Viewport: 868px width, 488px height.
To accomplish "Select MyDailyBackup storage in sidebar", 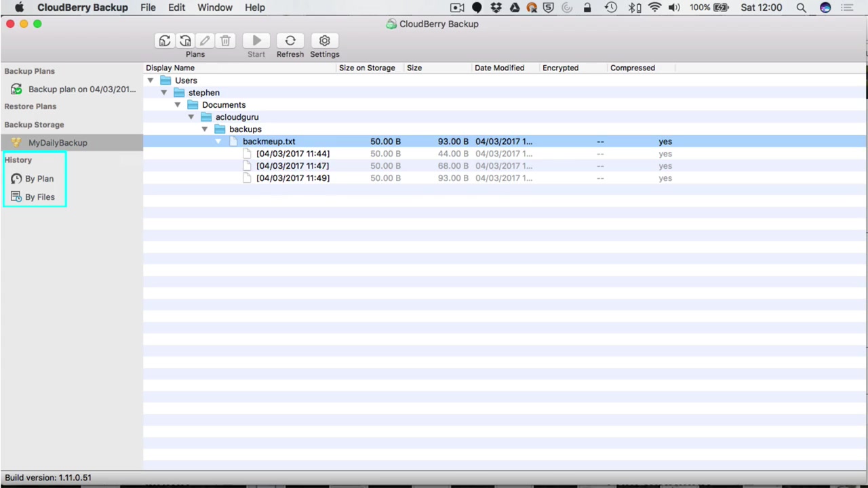I will 72,143.
